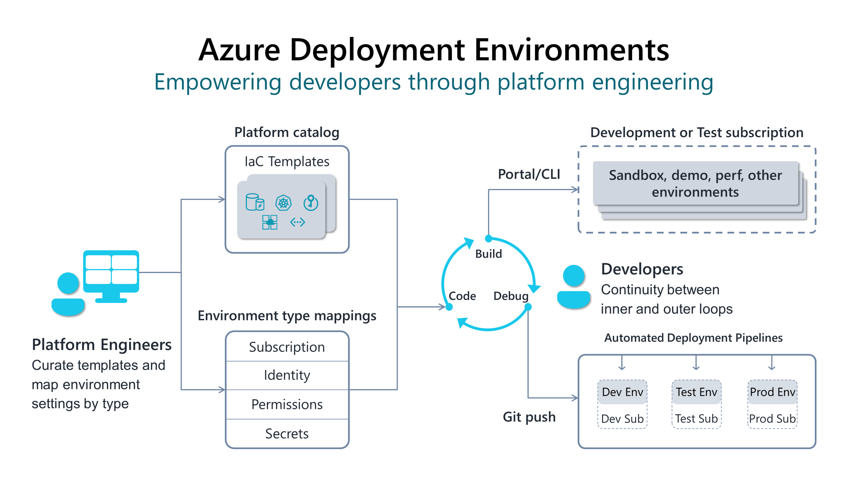The image size is (868, 488).
Task: Select the Identity row in mappings
Action: tap(287, 375)
